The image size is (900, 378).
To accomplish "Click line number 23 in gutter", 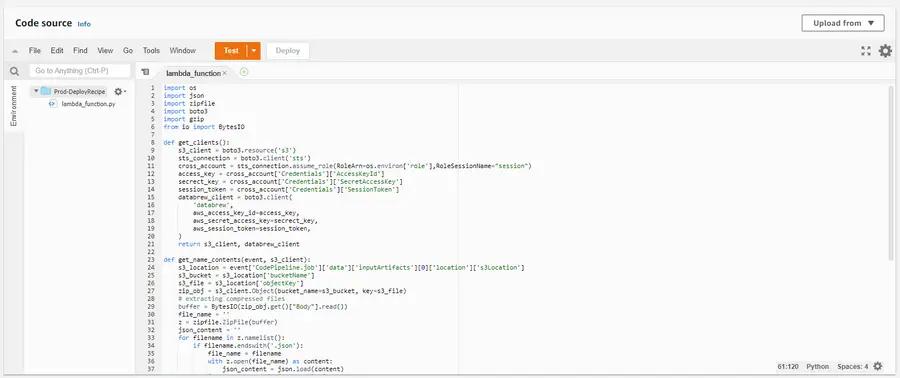I will pos(151,259).
